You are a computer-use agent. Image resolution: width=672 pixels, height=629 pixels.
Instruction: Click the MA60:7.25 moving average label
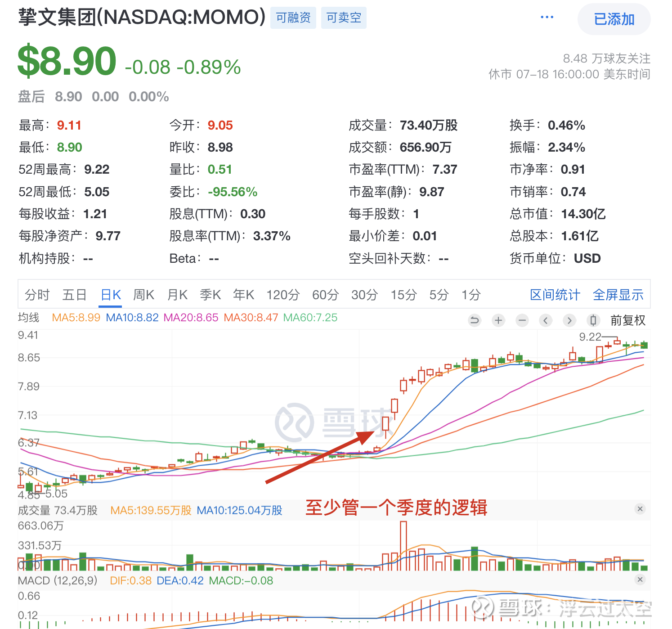[x=310, y=318]
